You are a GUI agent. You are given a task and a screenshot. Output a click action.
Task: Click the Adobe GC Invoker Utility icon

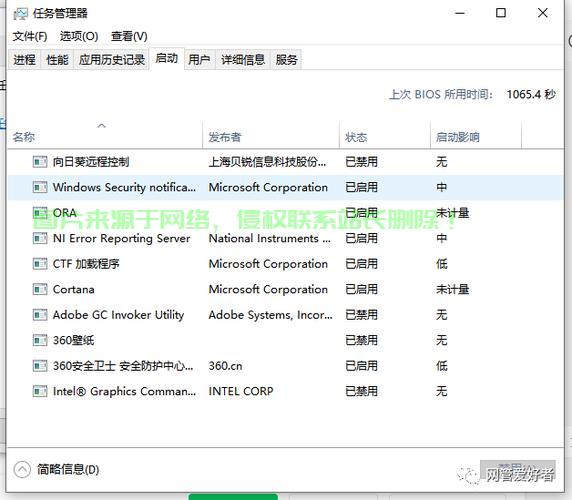pos(40,315)
